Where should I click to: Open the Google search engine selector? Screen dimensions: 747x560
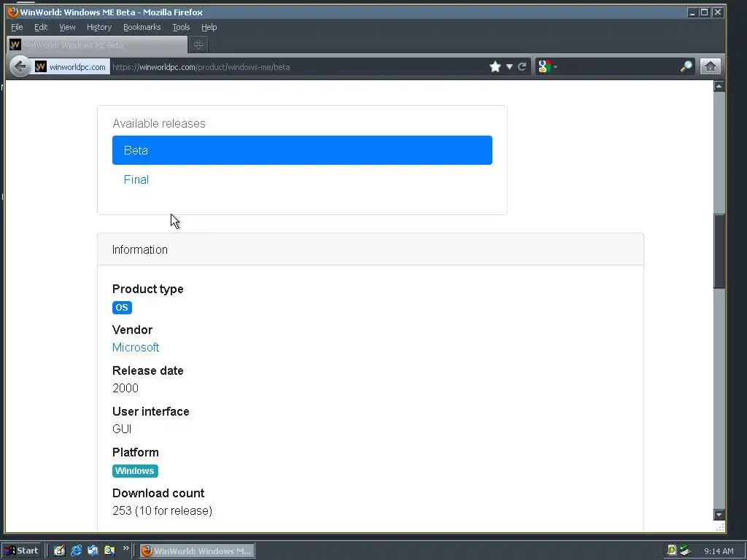(547, 66)
